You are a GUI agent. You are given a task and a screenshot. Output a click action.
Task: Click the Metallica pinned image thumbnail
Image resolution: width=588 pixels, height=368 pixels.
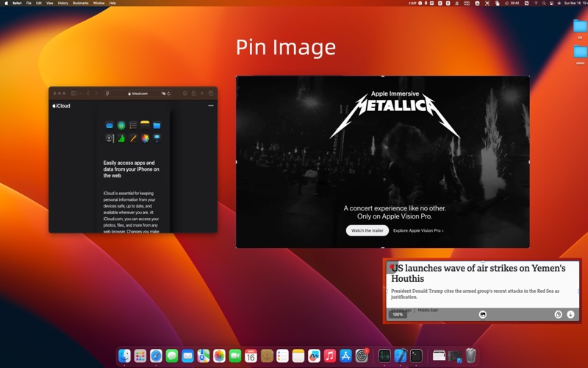(382, 162)
